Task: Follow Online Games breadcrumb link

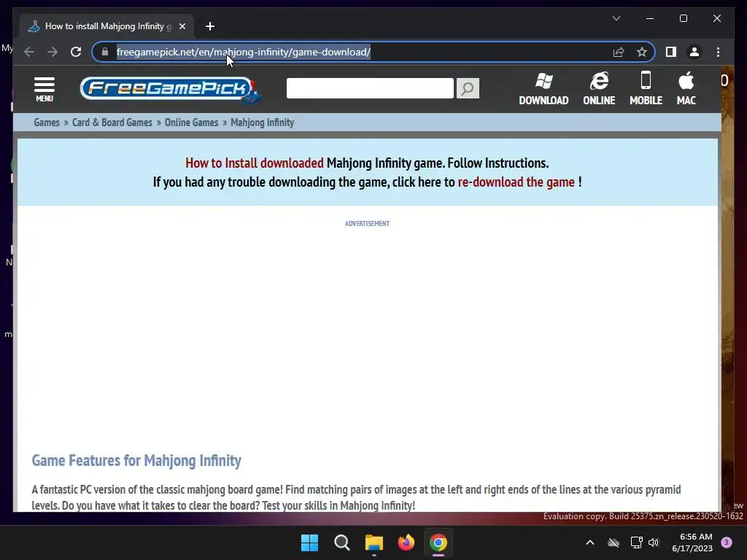Action: [x=191, y=122]
